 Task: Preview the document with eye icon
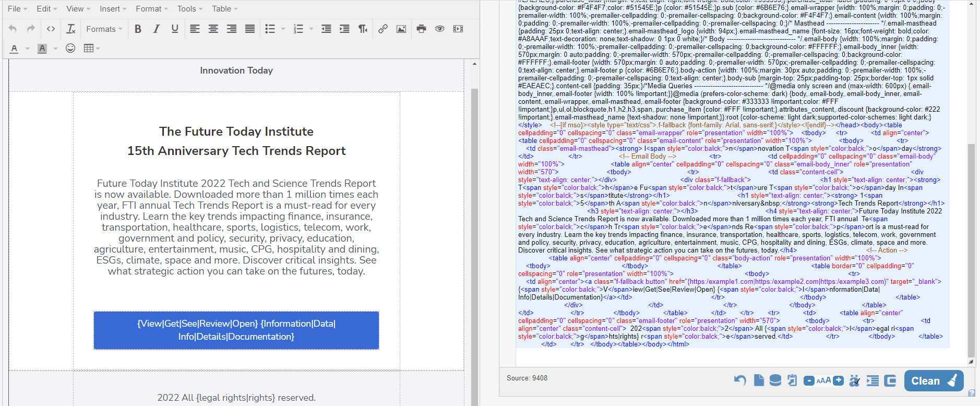440,29
